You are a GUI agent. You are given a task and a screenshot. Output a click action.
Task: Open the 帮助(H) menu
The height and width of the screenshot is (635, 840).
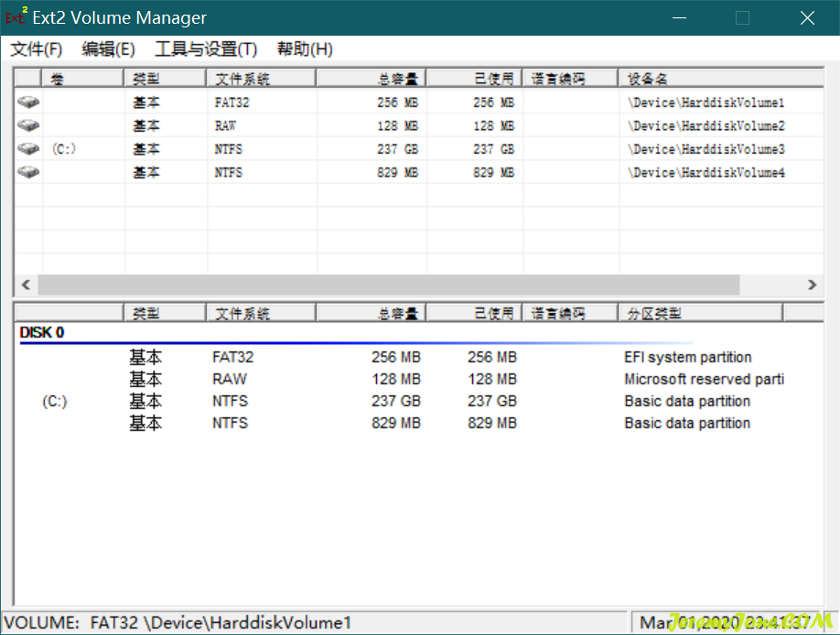coord(305,49)
